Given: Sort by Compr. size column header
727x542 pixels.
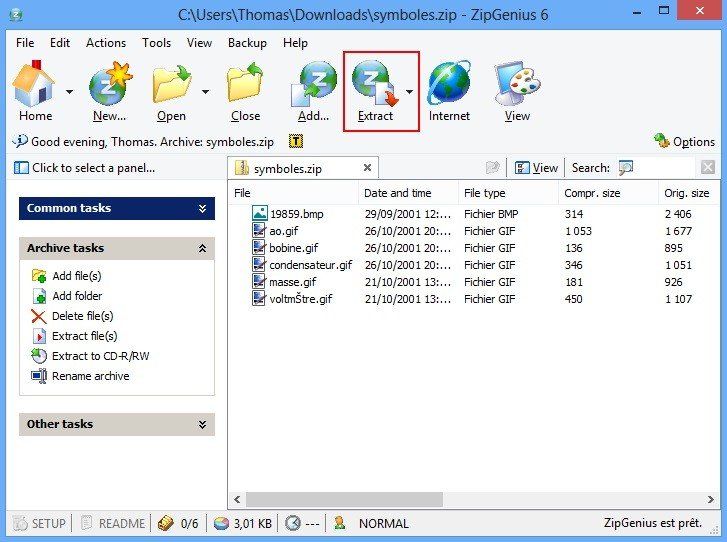Looking at the screenshot, I should 608,193.
